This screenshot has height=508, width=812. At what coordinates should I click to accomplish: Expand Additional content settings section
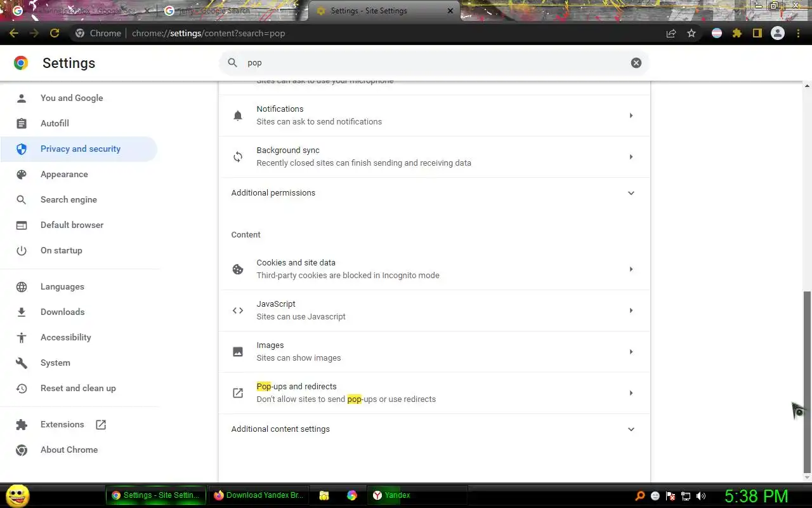coord(434,429)
